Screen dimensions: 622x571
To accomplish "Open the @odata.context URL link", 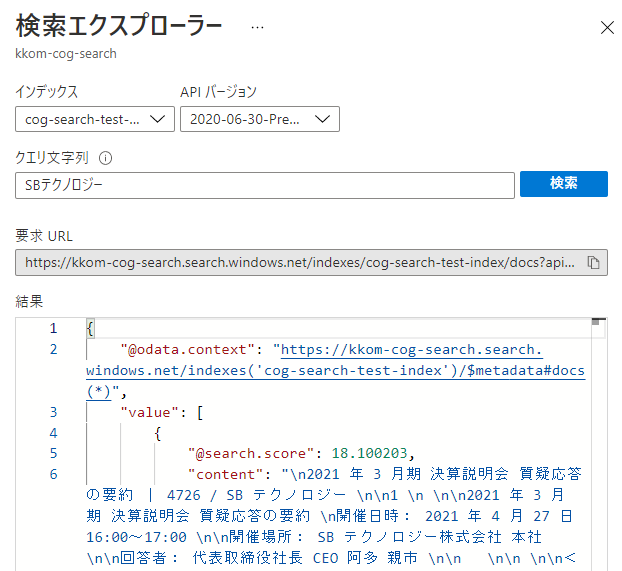I will pyautogui.click(x=335, y=371).
